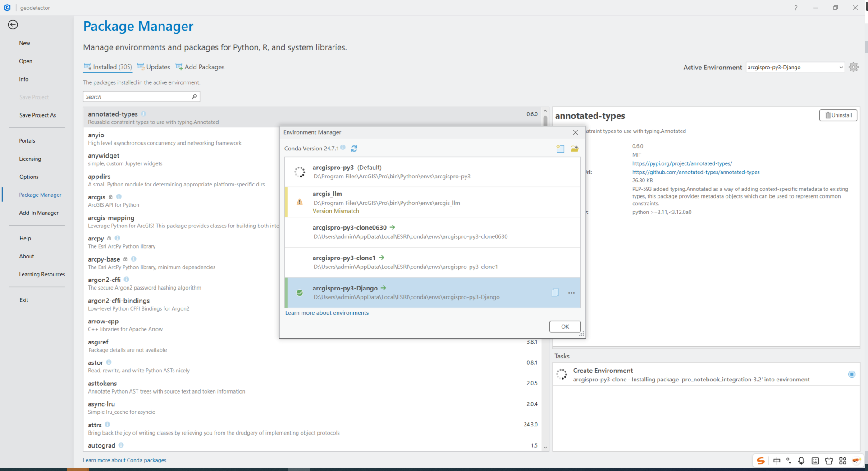Click info icon next to arcpy
Image resolution: width=868 pixels, height=471 pixels.
coord(118,238)
